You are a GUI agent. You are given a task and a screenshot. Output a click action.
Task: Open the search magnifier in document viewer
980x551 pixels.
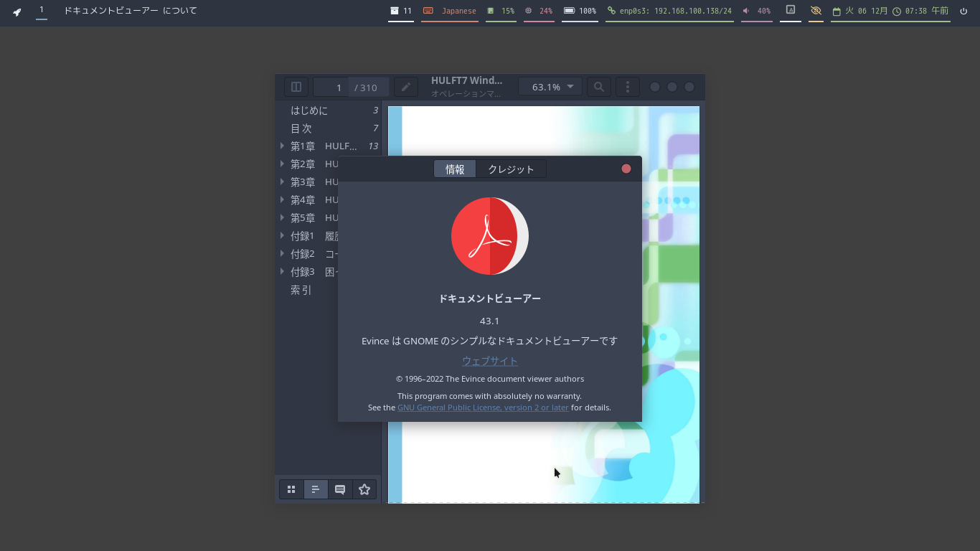pyautogui.click(x=598, y=87)
